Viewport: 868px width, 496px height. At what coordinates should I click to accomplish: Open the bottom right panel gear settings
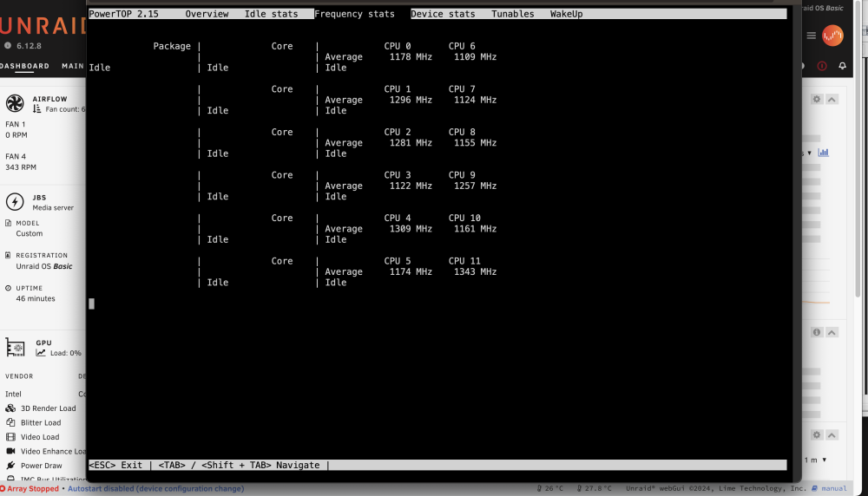tap(817, 434)
